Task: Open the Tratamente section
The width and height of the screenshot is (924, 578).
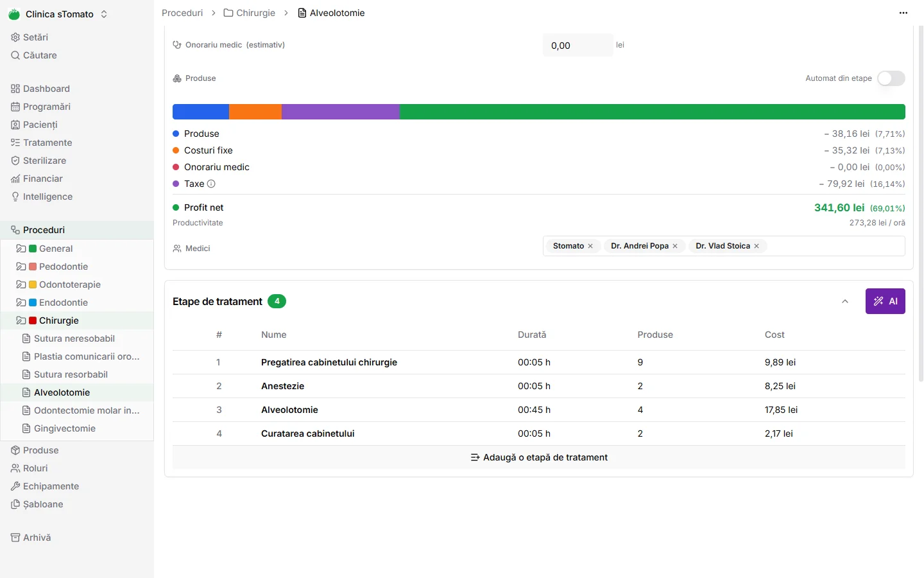Action: coord(41,143)
